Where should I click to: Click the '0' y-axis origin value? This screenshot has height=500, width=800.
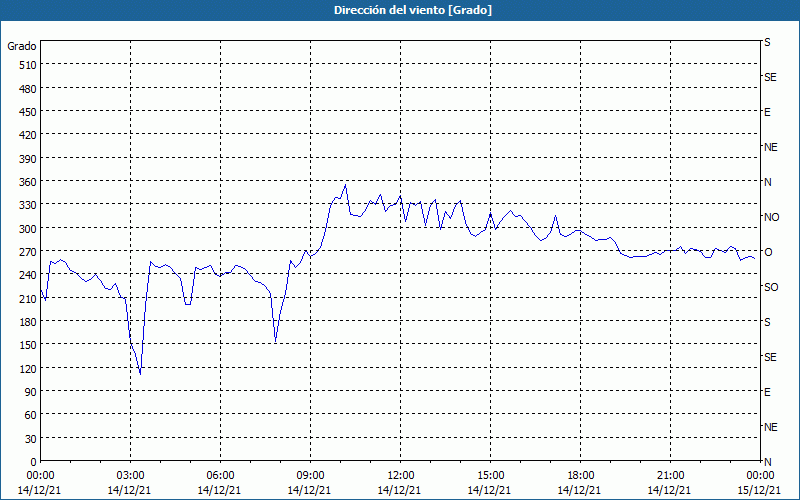point(34,462)
